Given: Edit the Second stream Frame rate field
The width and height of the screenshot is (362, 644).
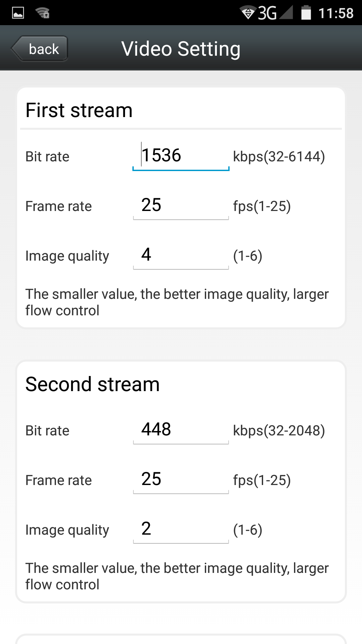Looking at the screenshot, I should (x=181, y=479).
